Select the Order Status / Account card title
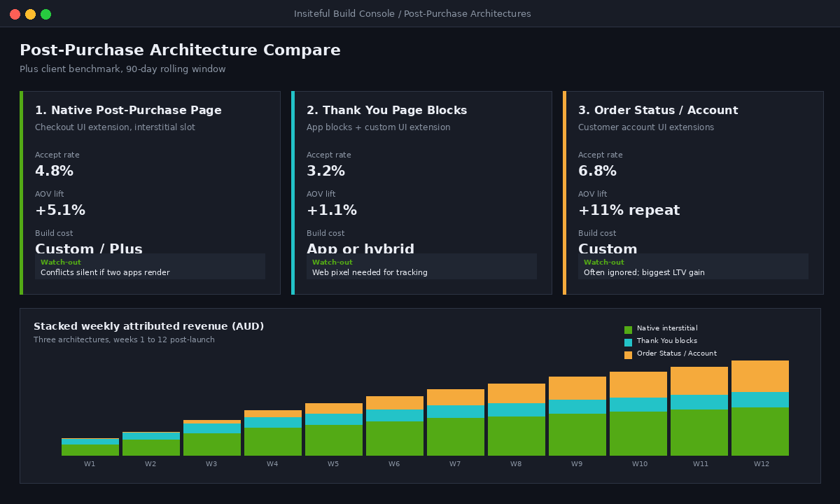 [658, 111]
